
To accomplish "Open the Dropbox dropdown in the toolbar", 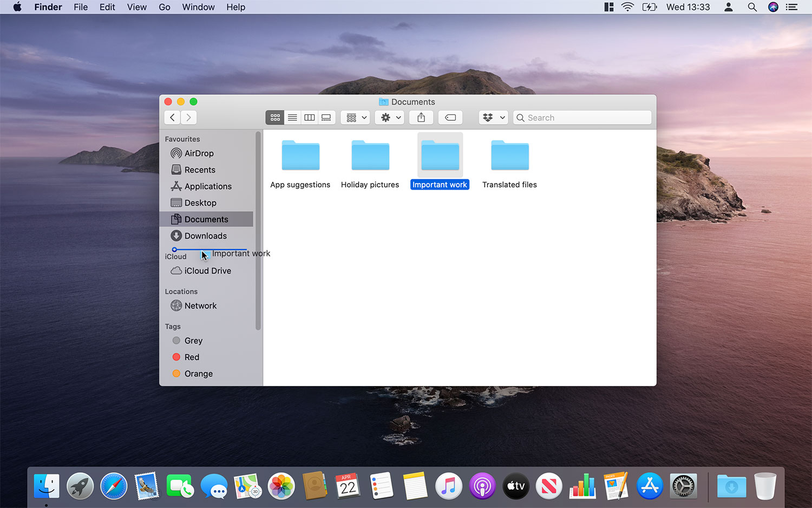I will coord(493,117).
